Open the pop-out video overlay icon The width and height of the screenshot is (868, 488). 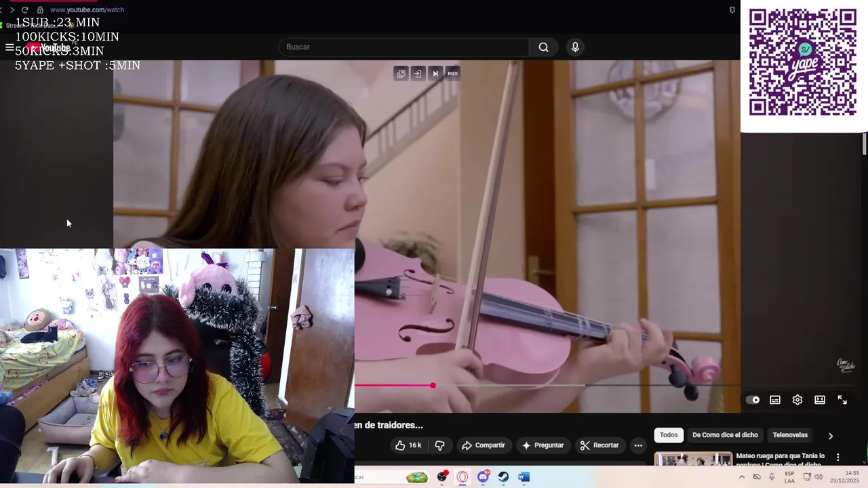tap(401, 73)
